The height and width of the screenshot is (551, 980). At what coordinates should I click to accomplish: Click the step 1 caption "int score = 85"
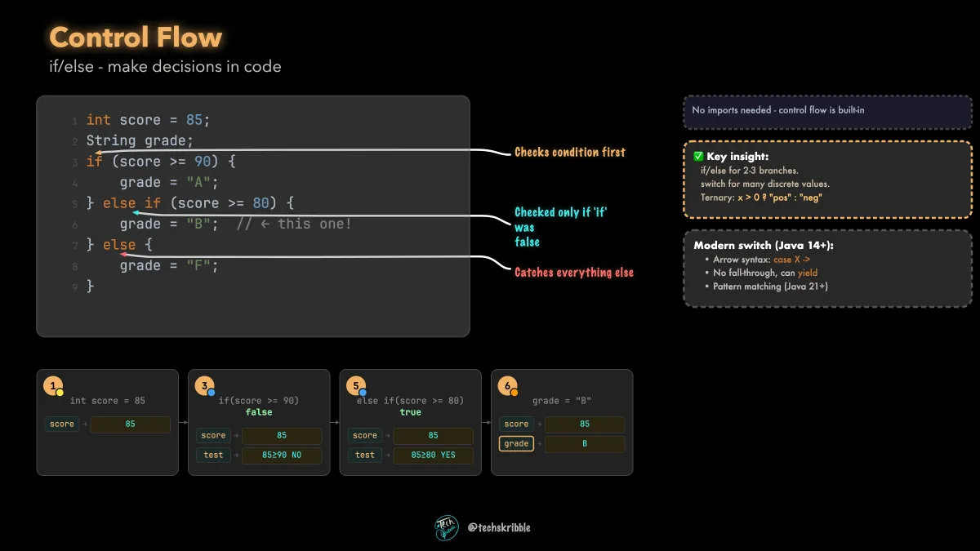pos(108,401)
